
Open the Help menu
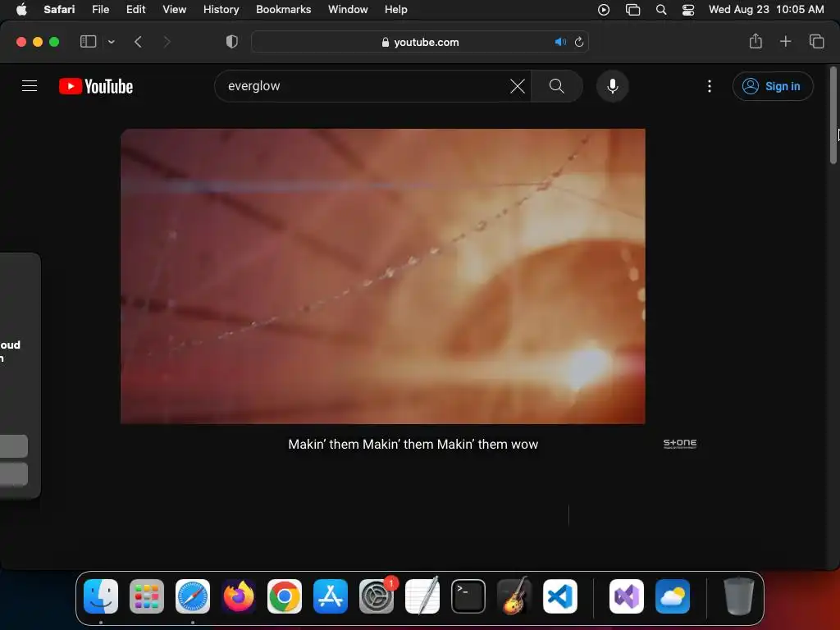click(x=396, y=9)
